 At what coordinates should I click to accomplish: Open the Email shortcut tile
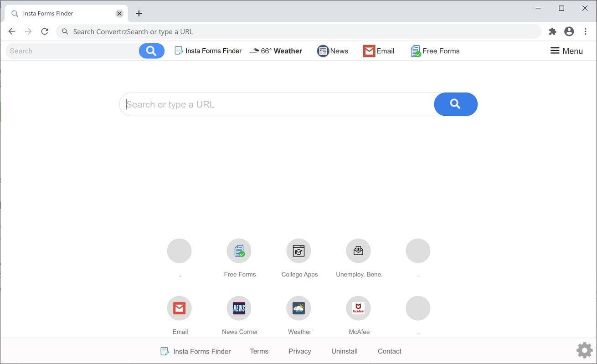click(180, 315)
